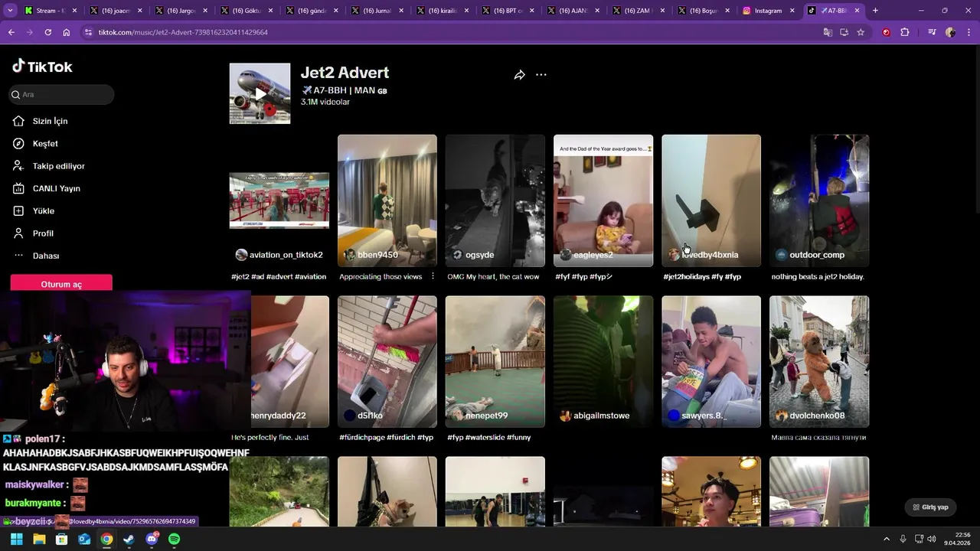Open video by bben9450
This screenshot has height=551, width=980.
click(387, 201)
